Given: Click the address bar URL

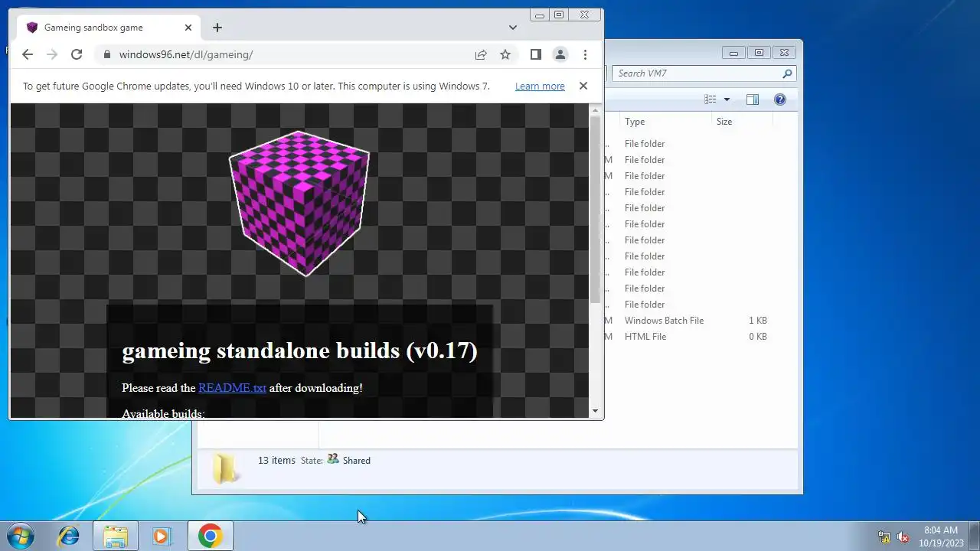Looking at the screenshot, I should click(186, 54).
